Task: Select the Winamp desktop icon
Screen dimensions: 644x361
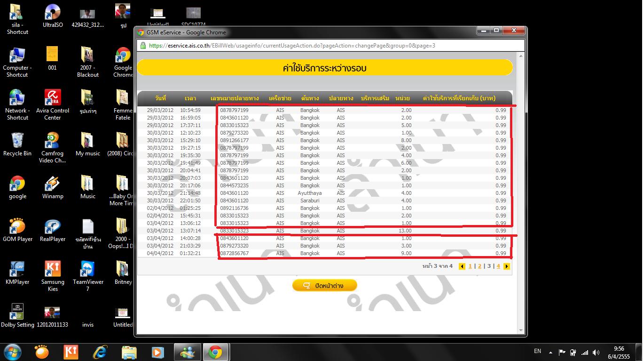Action: [x=53, y=187]
